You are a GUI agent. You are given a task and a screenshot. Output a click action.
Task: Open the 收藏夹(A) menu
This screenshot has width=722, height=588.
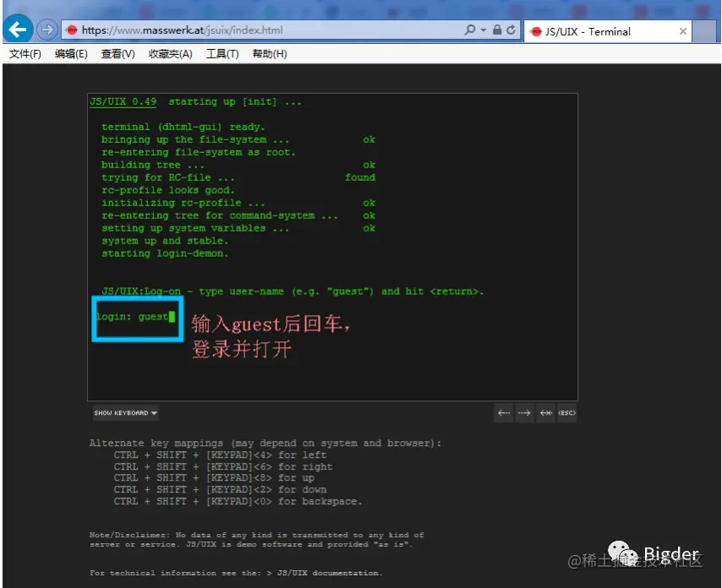(171, 54)
